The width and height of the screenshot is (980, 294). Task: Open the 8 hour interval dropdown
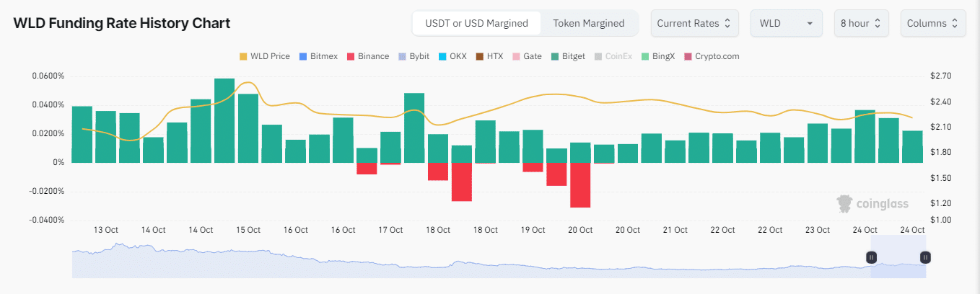coord(861,23)
